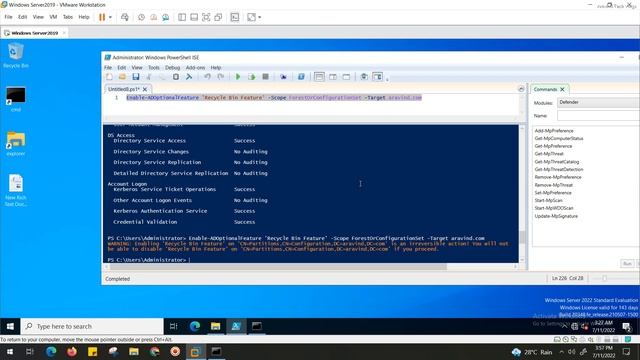This screenshot has width=640, height=360.
Task: Redo the last edit in ISE
Action: [x=221, y=77]
